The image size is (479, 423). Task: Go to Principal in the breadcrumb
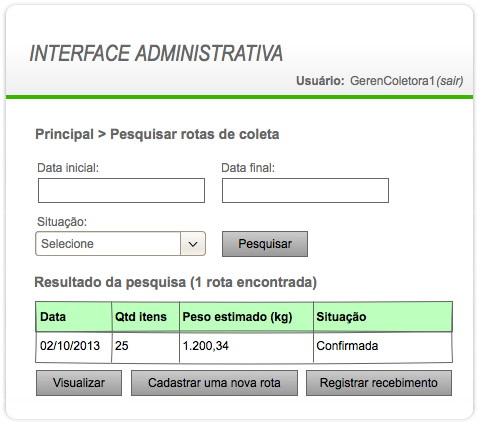point(64,134)
